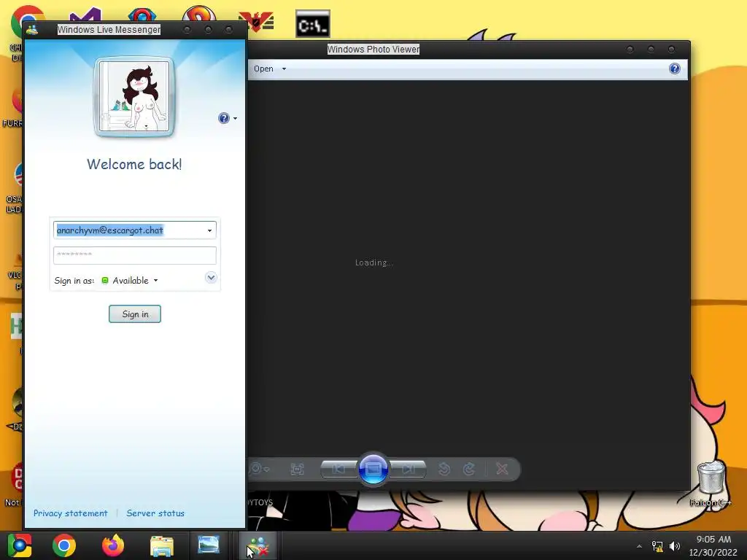The width and height of the screenshot is (747, 560).
Task: Expand the arrow beside Messenger help icon
Action: click(235, 119)
